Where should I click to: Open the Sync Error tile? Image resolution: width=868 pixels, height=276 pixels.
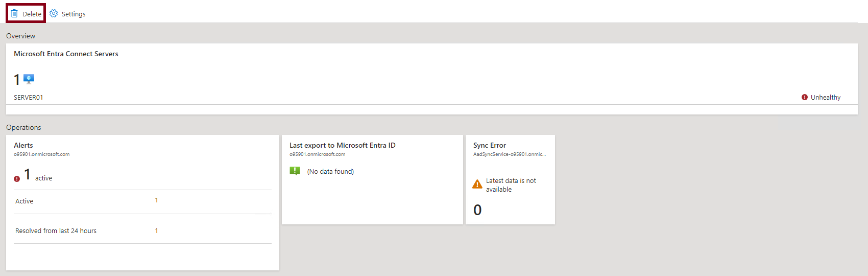(510, 179)
